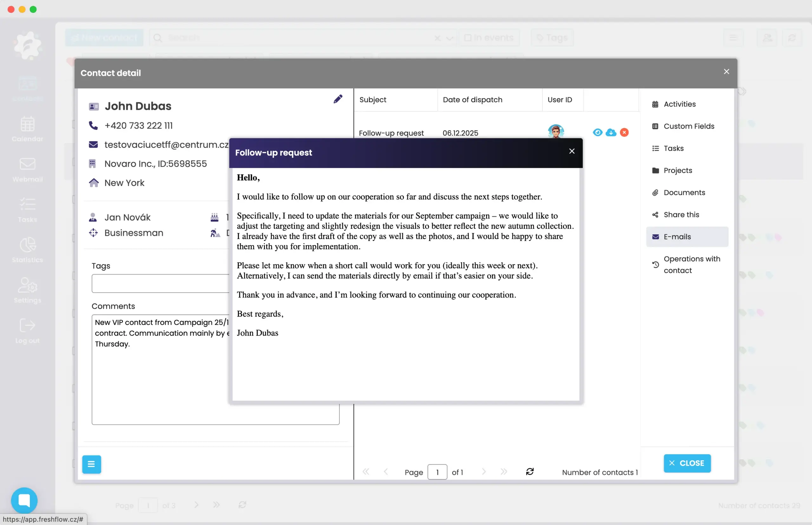The width and height of the screenshot is (812, 525).
Task: Download email with cloud icon
Action: (611, 132)
